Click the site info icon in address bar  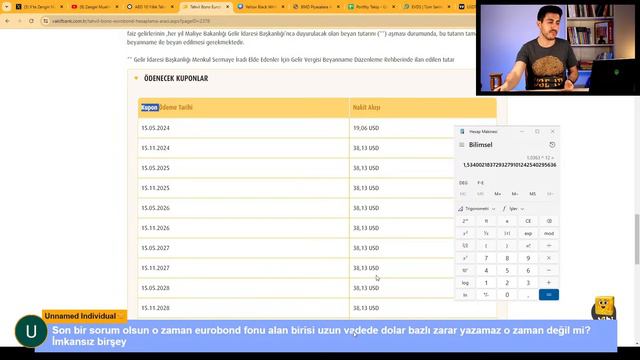(x=46, y=21)
